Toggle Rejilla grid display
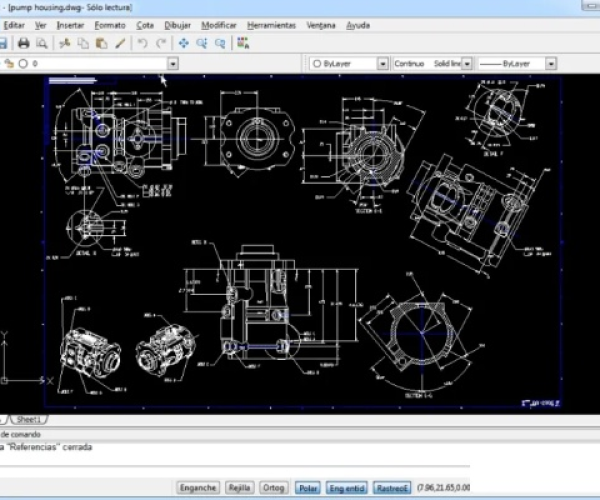 [239, 488]
